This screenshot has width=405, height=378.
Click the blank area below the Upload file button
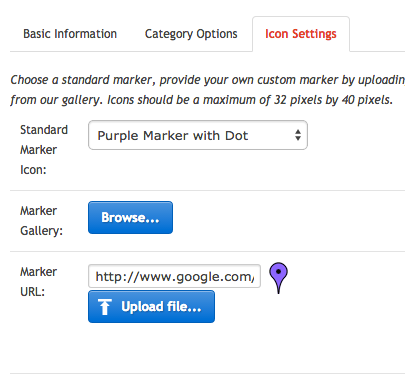click(151, 347)
